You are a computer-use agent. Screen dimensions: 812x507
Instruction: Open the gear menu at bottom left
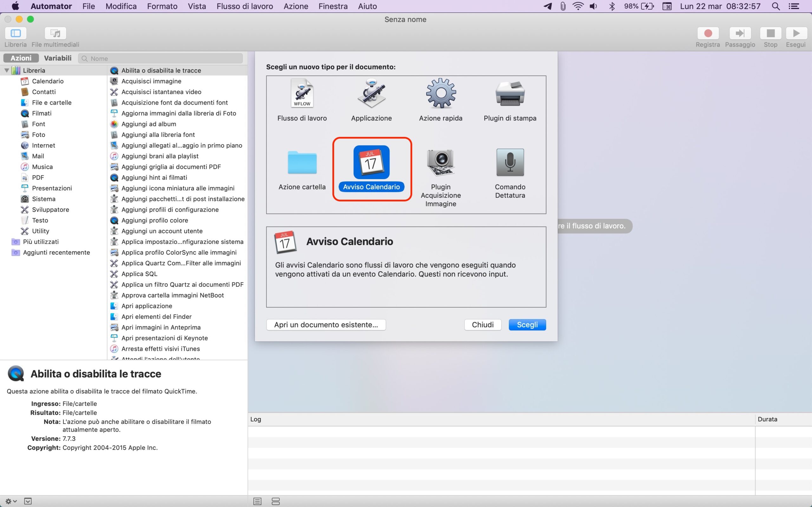[x=11, y=501]
